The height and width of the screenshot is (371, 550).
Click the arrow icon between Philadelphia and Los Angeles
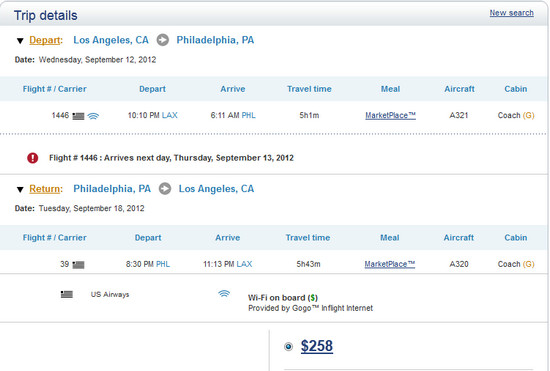(x=165, y=189)
